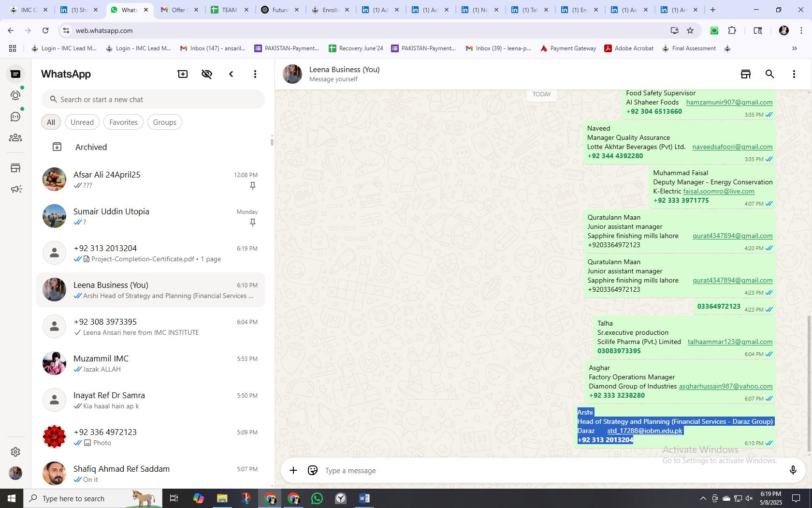Click the pin icon on Afsar Ali chat
The width and height of the screenshot is (812, 508).
click(252, 186)
